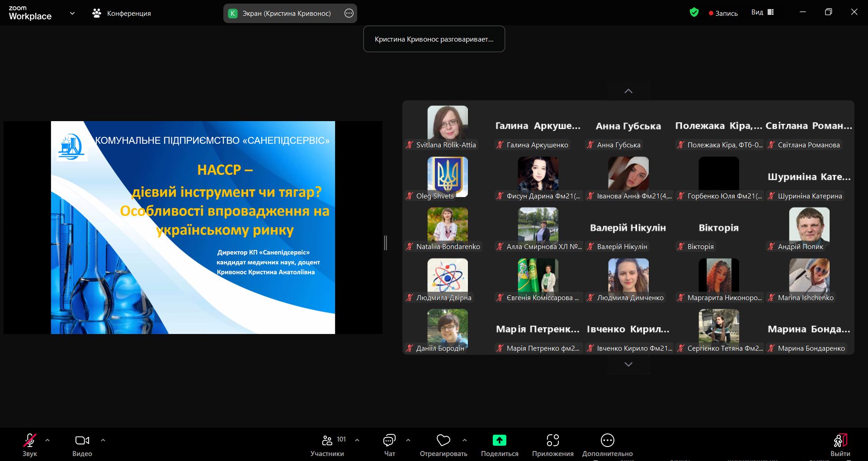Open the Вид view layout menu

pyautogui.click(x=763, y=12)
